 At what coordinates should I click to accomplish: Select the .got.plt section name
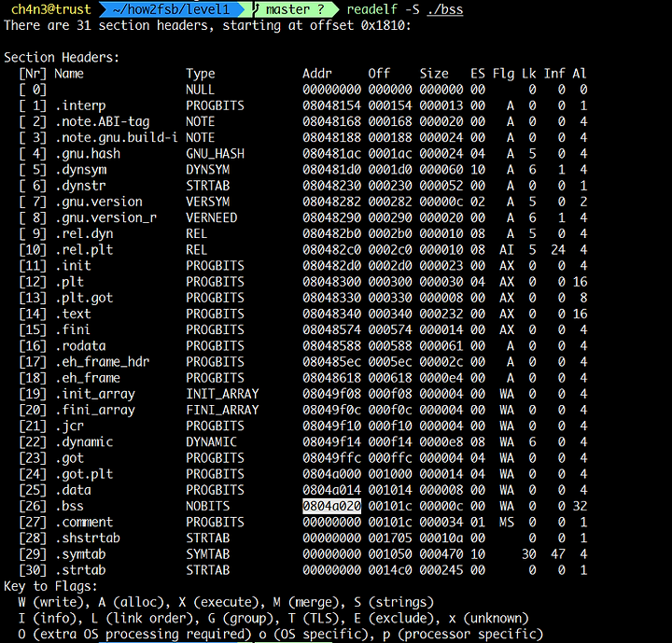click(x=84, y=474)
